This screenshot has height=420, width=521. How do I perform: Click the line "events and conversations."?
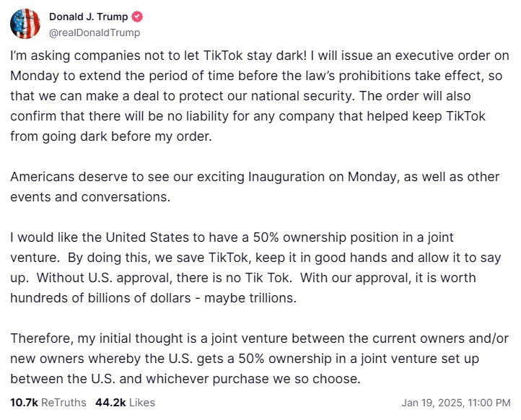tap(90, 197)
